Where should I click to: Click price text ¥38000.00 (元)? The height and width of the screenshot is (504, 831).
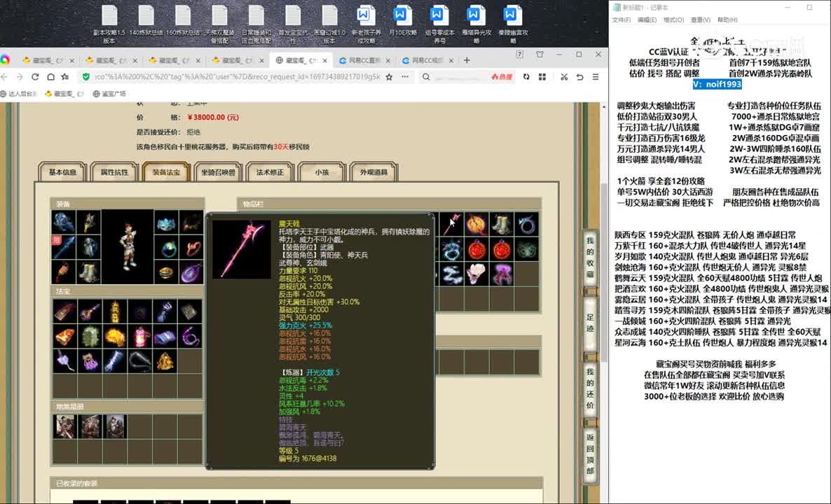(213, 117)
